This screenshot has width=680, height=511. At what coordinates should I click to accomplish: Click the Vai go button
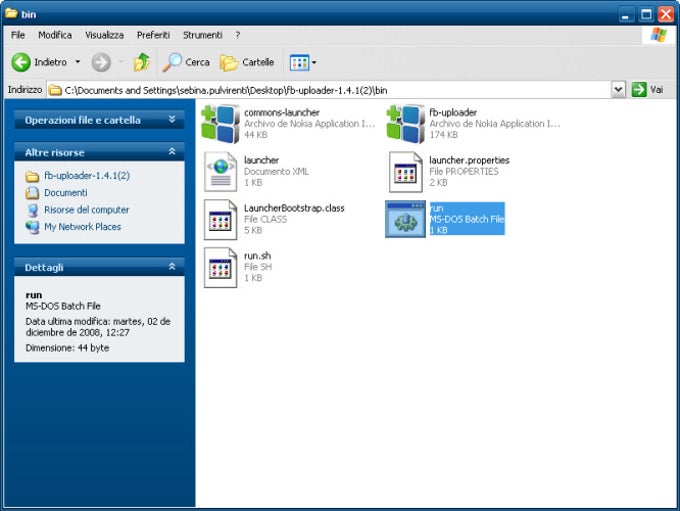coord(647,90)
